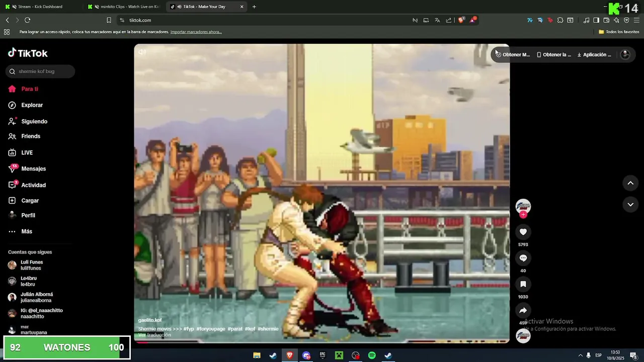This screenshot has height=362, width=644.
Task: Open Todos los favoritos folder
Action: pyautogui.click(x=619, y=32)
